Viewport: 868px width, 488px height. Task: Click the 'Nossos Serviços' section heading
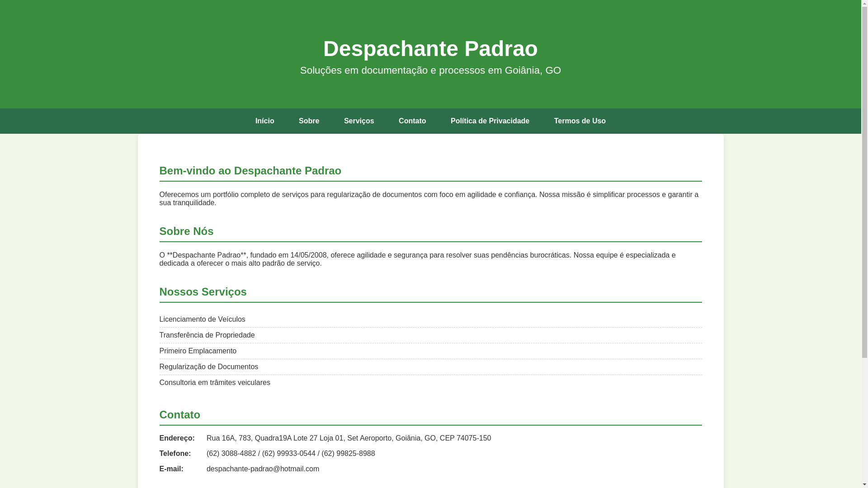pos(203,292)
